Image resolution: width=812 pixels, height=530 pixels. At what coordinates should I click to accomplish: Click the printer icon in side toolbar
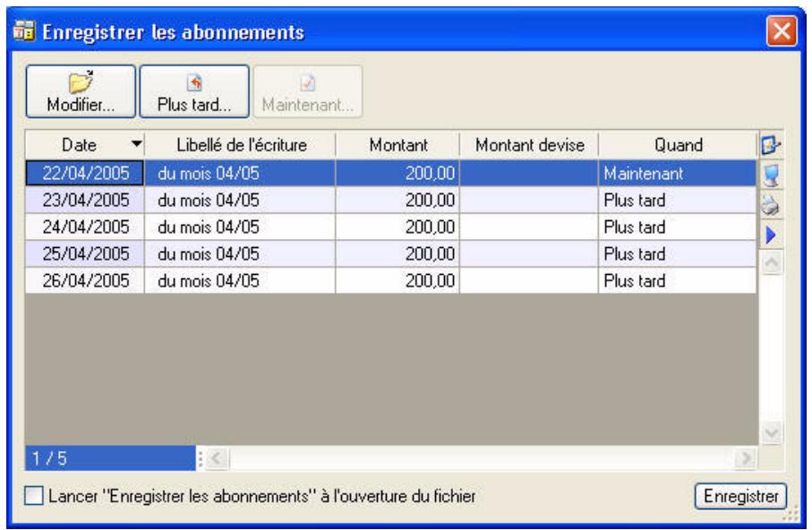[x=771, y=205]
